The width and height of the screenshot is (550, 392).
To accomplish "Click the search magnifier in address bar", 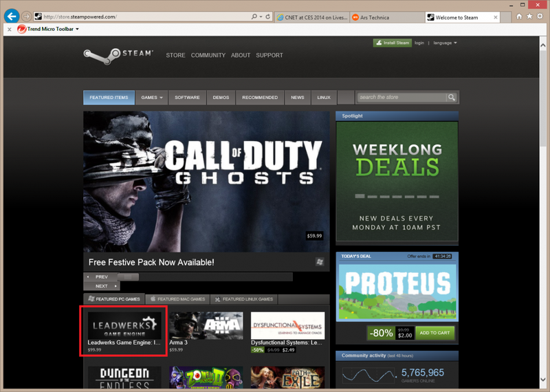I will (x=254, y=17).
